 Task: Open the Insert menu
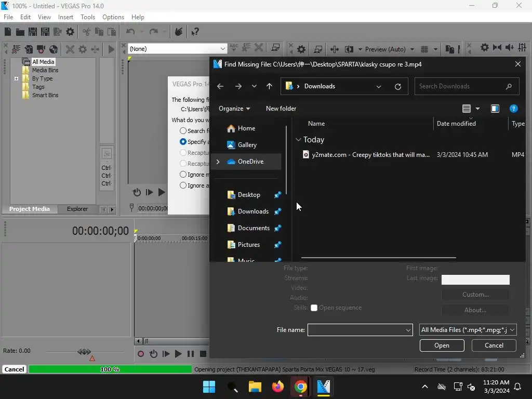tap(65, 17)
